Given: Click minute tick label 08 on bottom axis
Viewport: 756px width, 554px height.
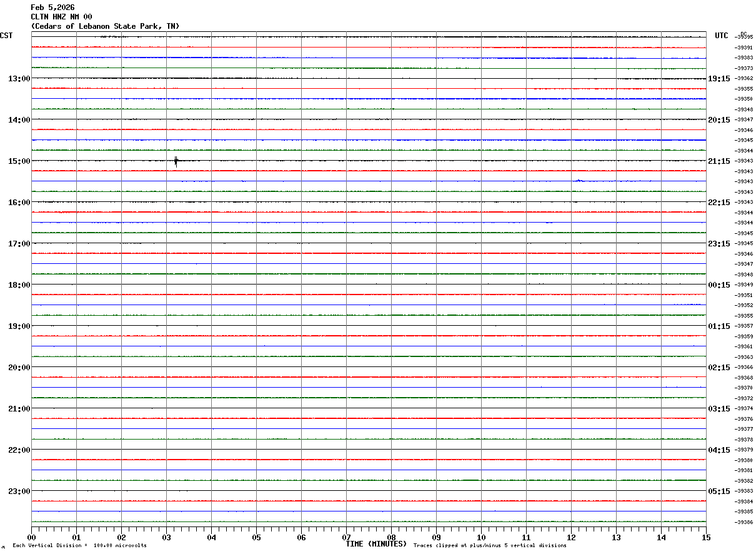Looking at the screenshot, I should 391,537.
